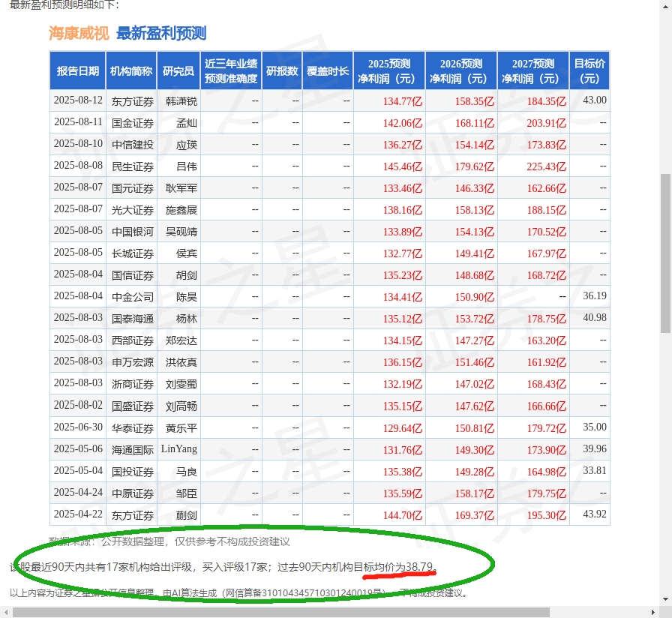Viewport: 672px width, 618px height.
Task: Click 中国银河 institution cell
Action: tap(133, 232)
